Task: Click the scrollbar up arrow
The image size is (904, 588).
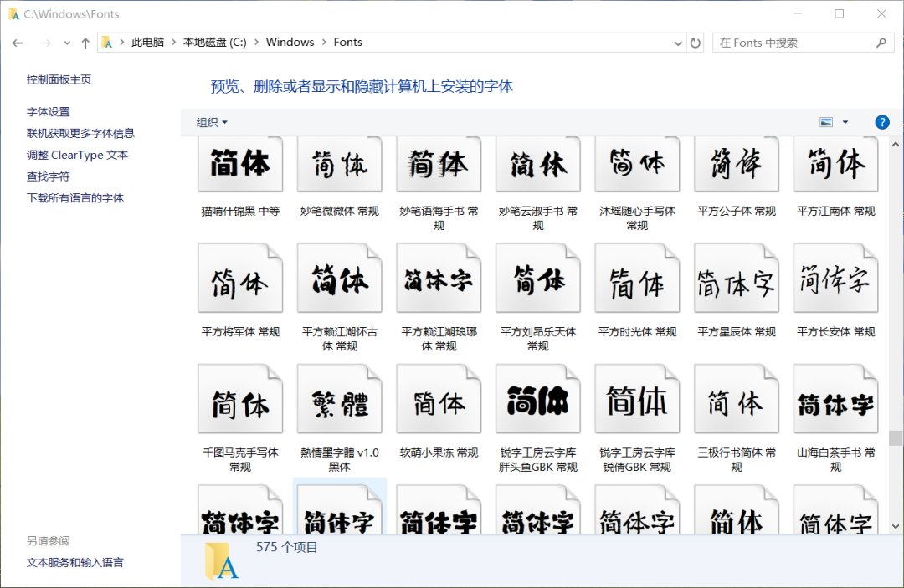Action: click(896, 144)
